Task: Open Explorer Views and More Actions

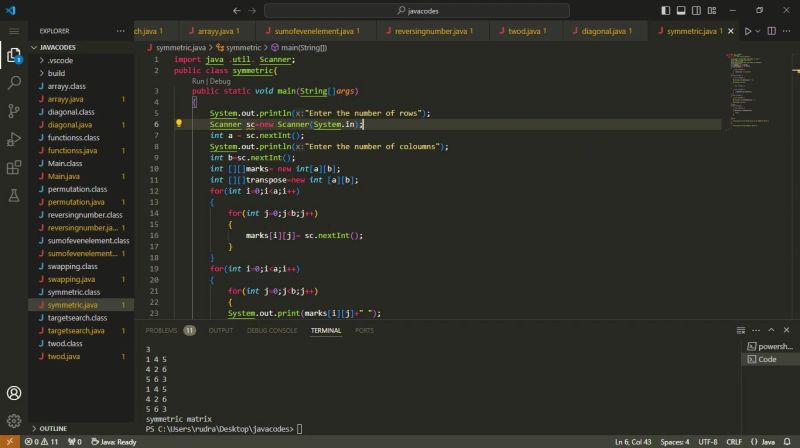Action: click(120, 31)
